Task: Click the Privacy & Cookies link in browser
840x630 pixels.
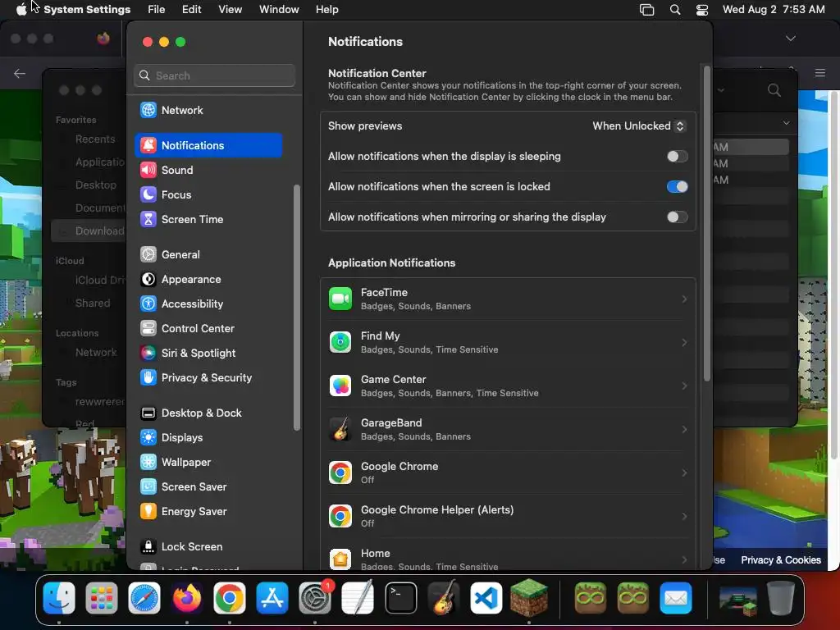Action: click(781, 559)
